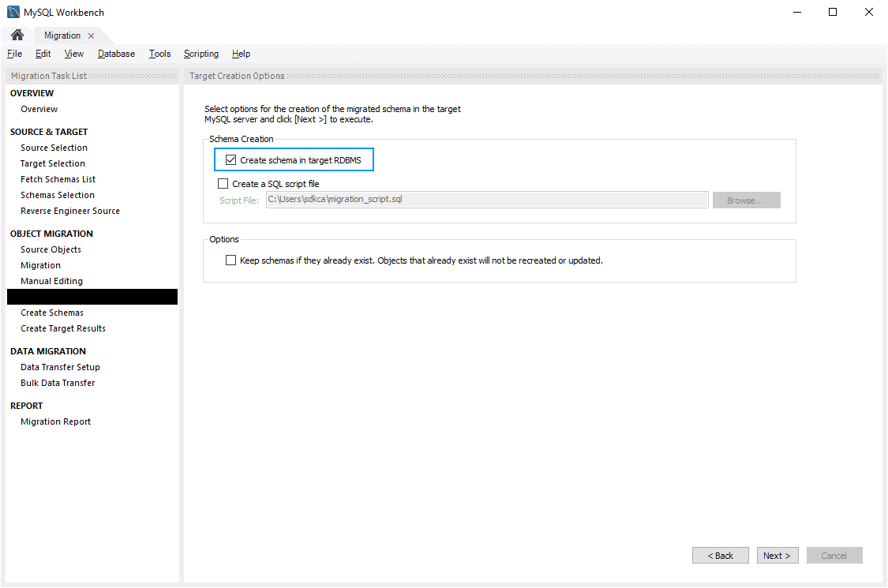Click the Next button to proceed

pyautogui.click(x=777, y=555)
